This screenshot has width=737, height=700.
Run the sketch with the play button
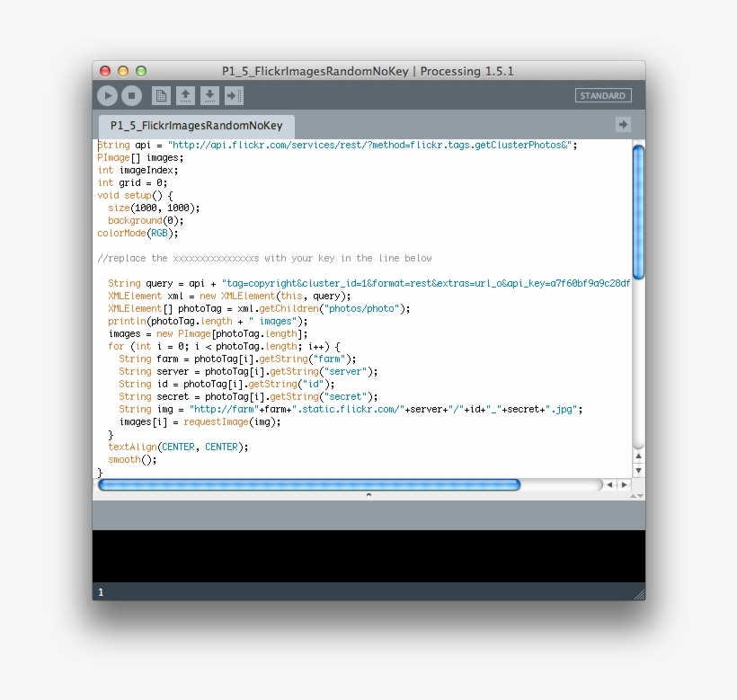coord(107,96)
